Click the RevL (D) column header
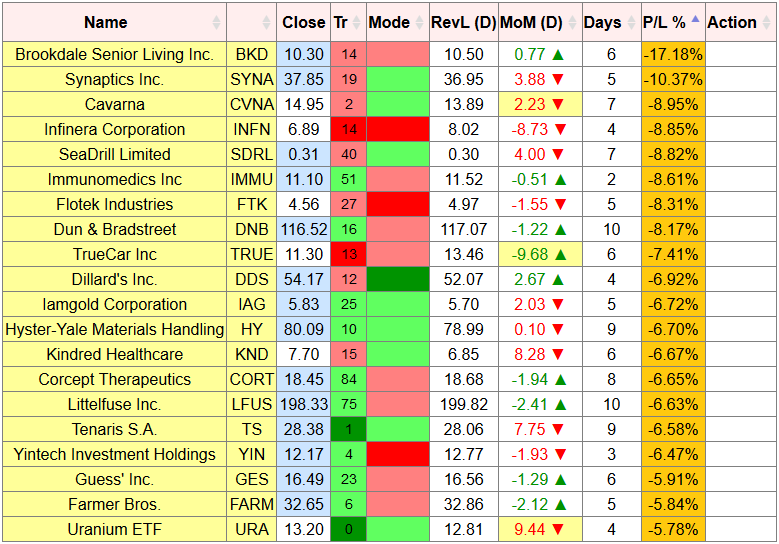779x544 pixels. click(x=464, y=22)
